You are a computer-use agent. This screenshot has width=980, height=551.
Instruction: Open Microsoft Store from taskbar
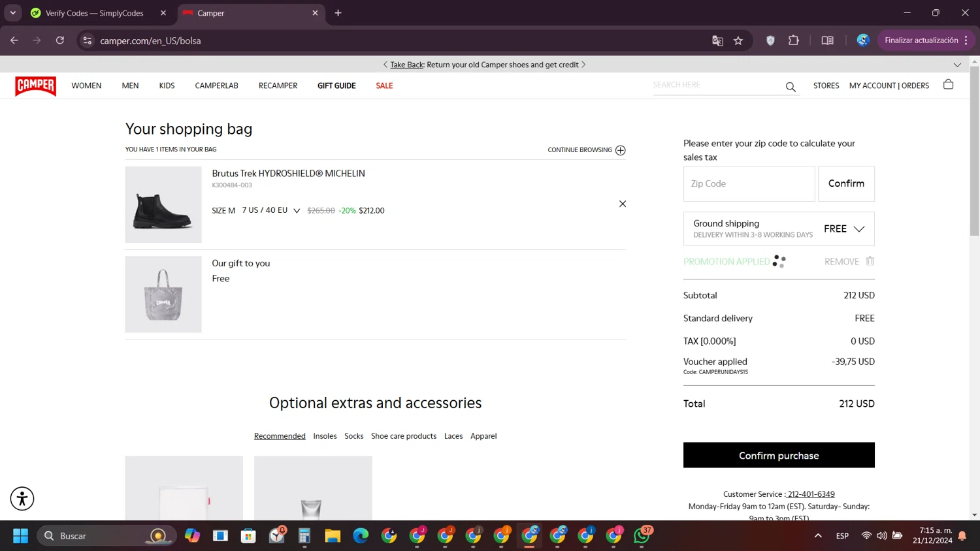point(248,536)
